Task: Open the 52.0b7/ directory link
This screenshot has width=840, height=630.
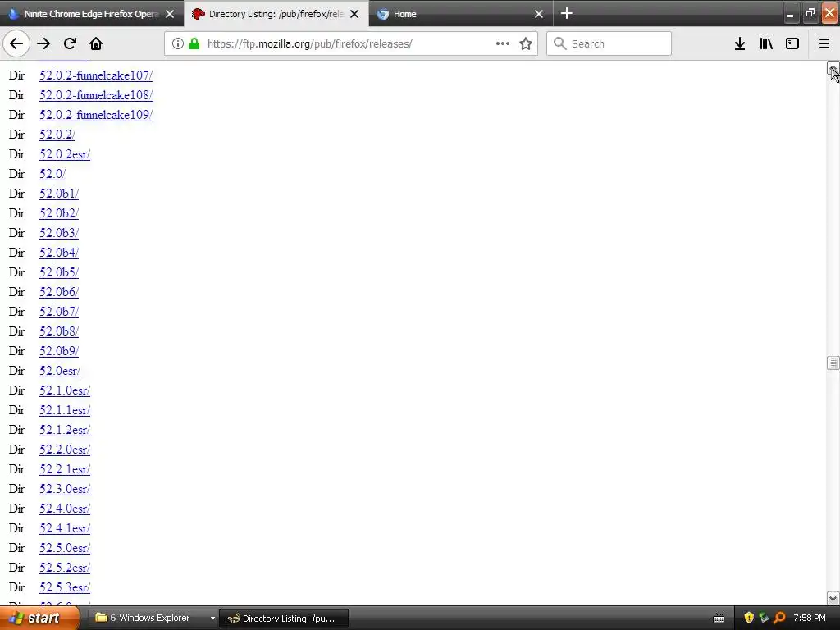Action: coord(59,312)
